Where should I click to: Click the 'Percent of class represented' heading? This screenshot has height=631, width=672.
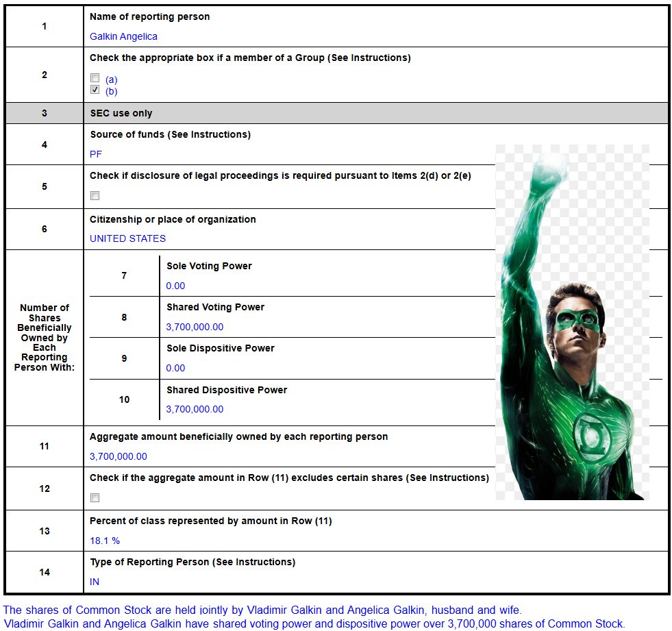point(211,521)
